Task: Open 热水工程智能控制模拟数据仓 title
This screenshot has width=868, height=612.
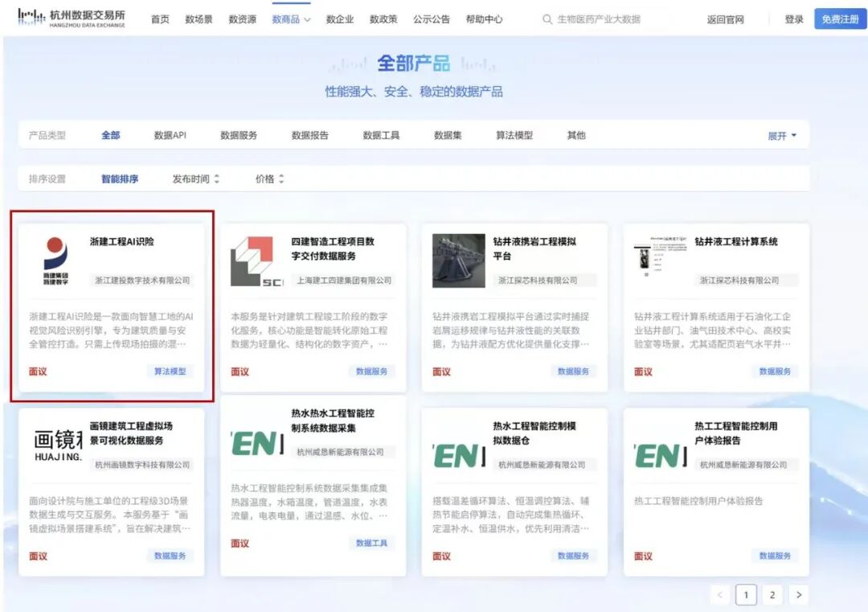Action: 534,433
